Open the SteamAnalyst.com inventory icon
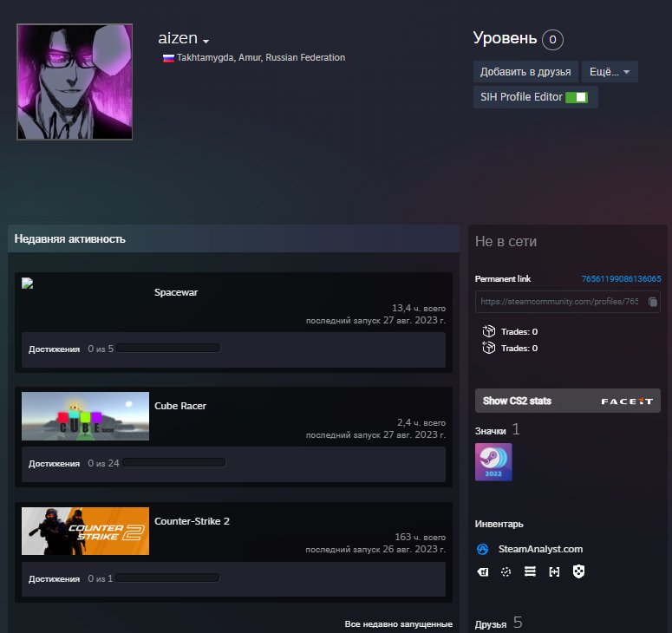 click(x=483, y=549)
